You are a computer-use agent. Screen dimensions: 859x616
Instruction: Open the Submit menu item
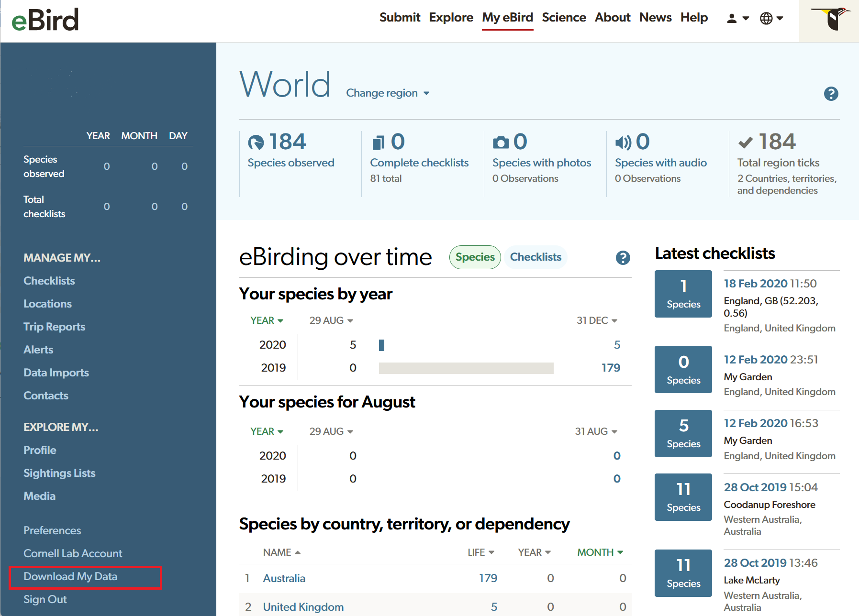[x=400, y=18]
